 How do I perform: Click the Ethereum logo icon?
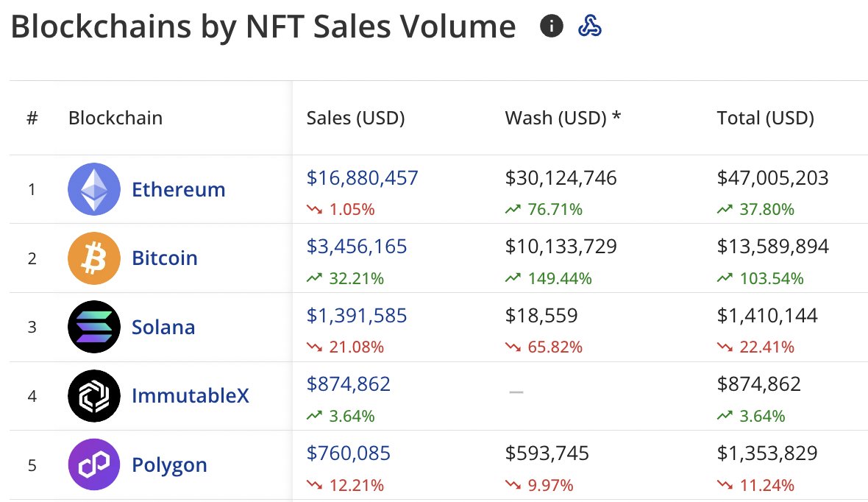(94, 189)
